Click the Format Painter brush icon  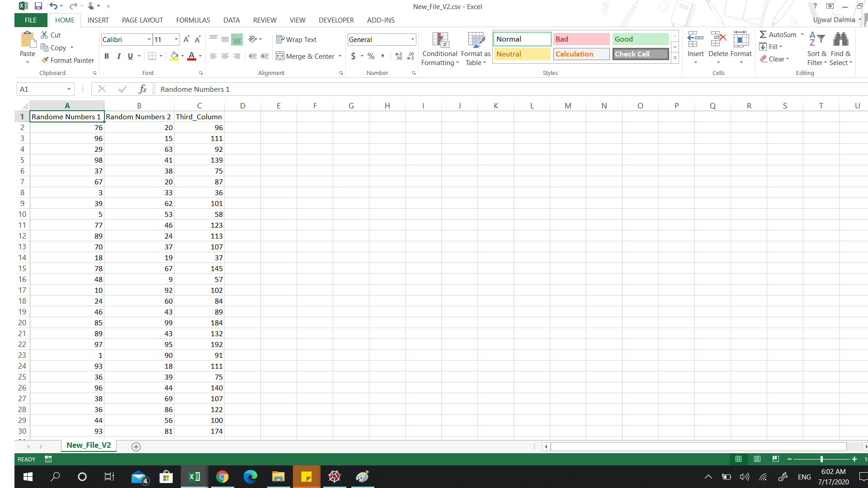click(45, 60)
